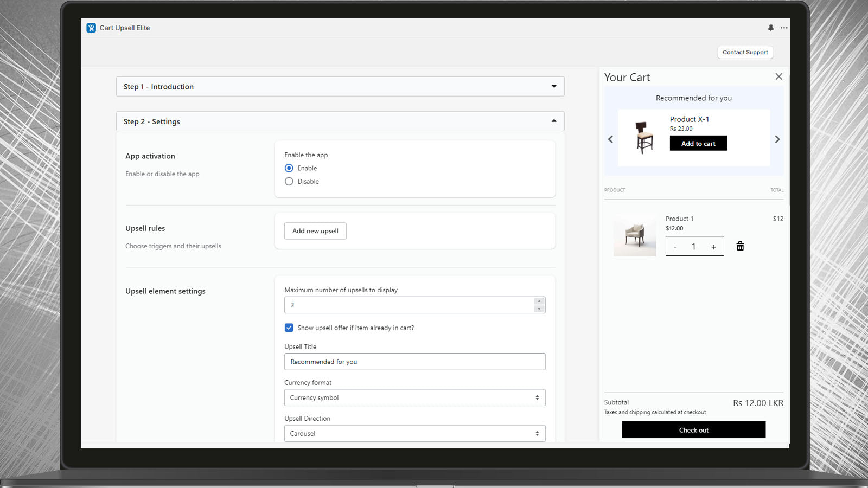This screenshot has width=868, height=488.
Task: Select the Enable radio button
Action: pos(289,168)
